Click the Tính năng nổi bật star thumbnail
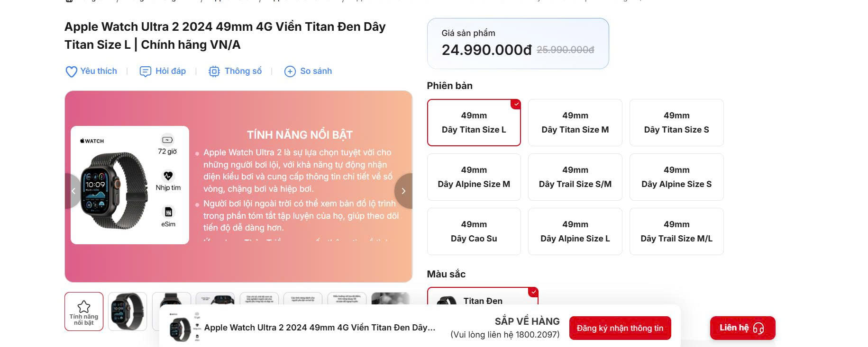 point(84,311)
